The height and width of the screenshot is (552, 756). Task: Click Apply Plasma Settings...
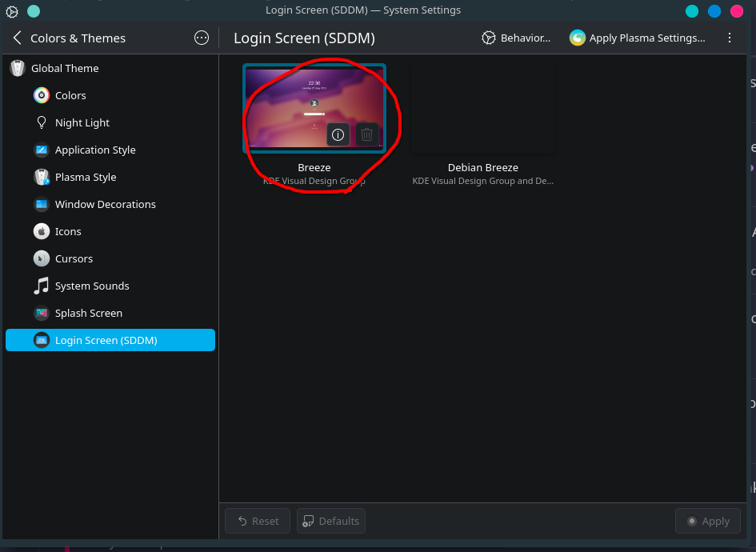(638, 38)
